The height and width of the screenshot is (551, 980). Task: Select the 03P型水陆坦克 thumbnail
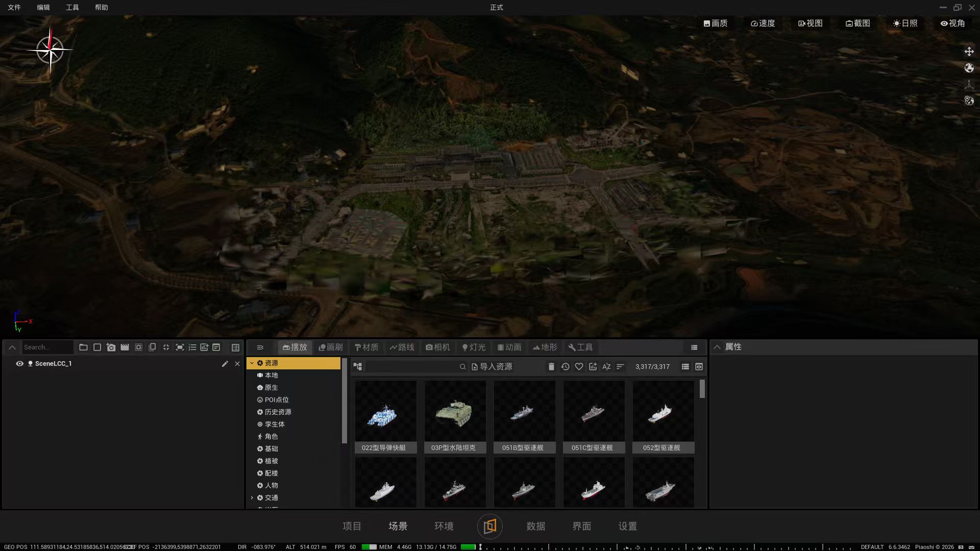(x=455, y=417)
